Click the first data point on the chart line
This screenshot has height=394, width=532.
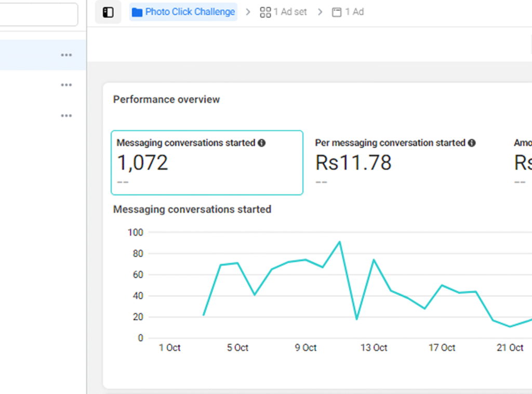pos(204,315)
